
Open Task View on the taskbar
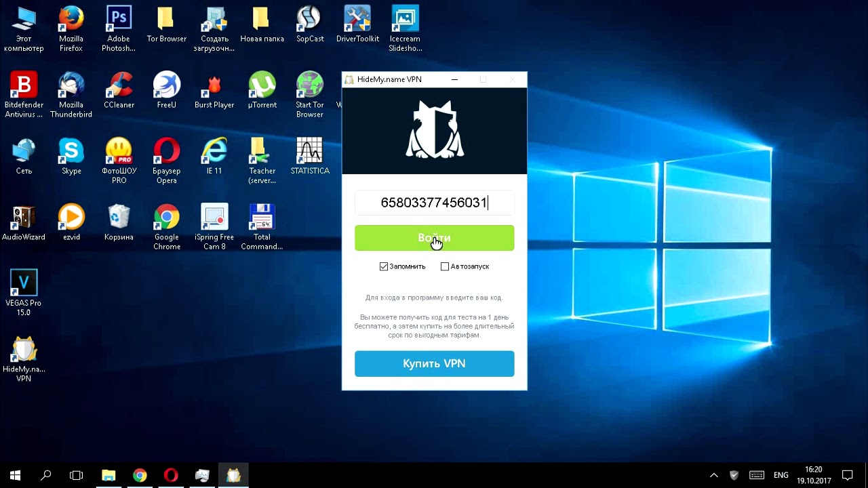click(x=77, y=475)
